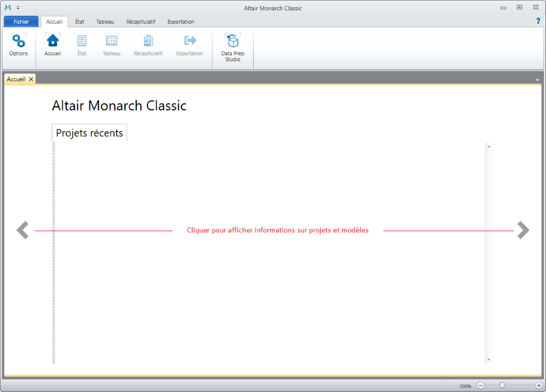Click the État report icon
This screenshot has height=392, width=546.
point(81,41)
